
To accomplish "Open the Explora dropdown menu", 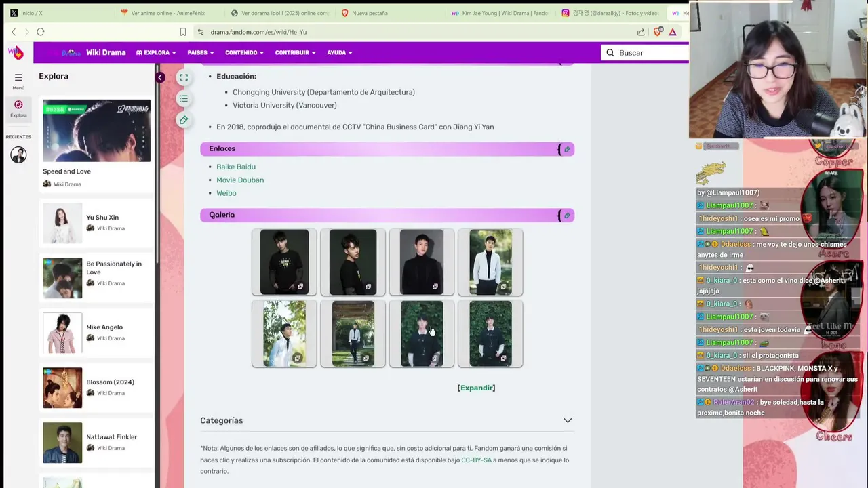I will 156,53.
